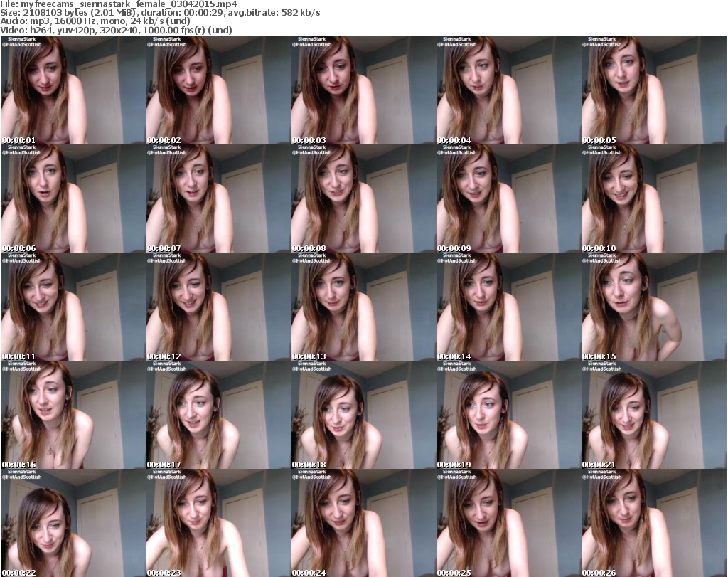Image resolution: width=728 pixels, height=577 pixels.
Task: Open the frame stamped 00:00:26
Action: [654, 523]
